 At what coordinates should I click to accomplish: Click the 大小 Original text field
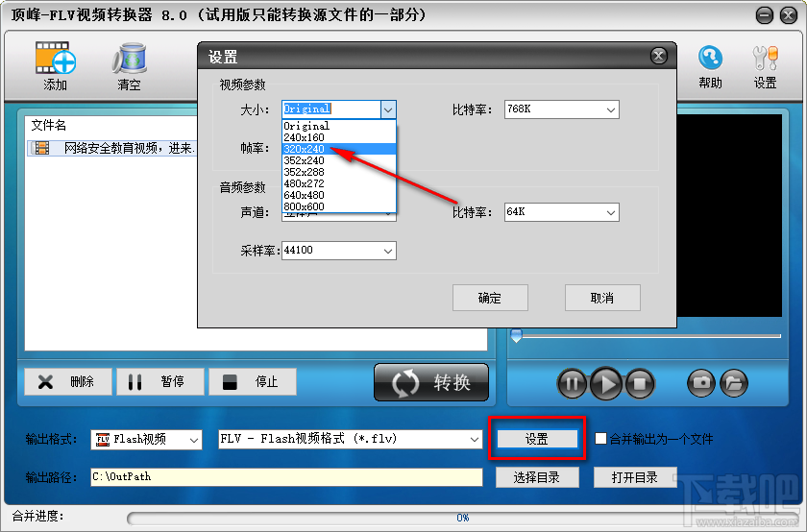[x=331, y=109]
